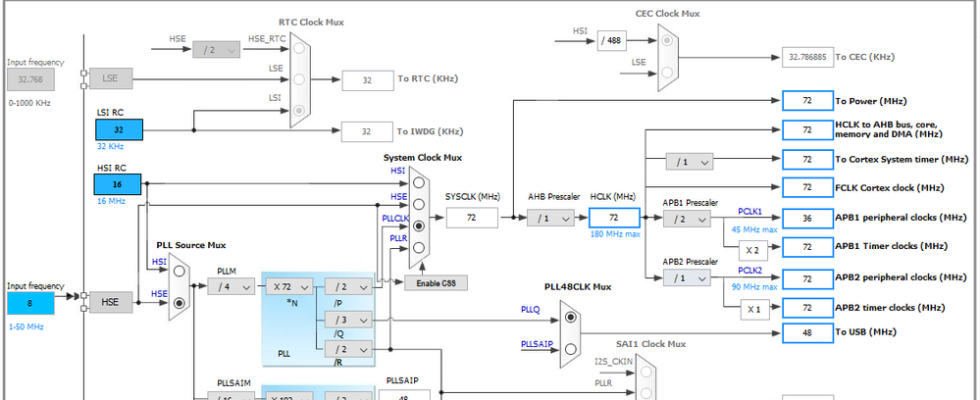Click the To Cortex System timer value box
The image size is (980, 400).
[807, 160]
